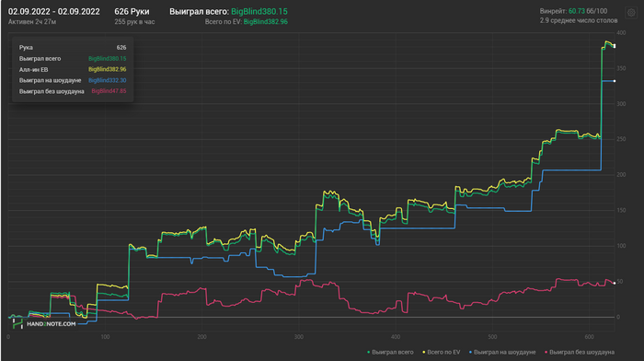Click the end marker on blue showdown line
Image resolution: width=644 pixels, height=361 pixels.
(615, 81)
